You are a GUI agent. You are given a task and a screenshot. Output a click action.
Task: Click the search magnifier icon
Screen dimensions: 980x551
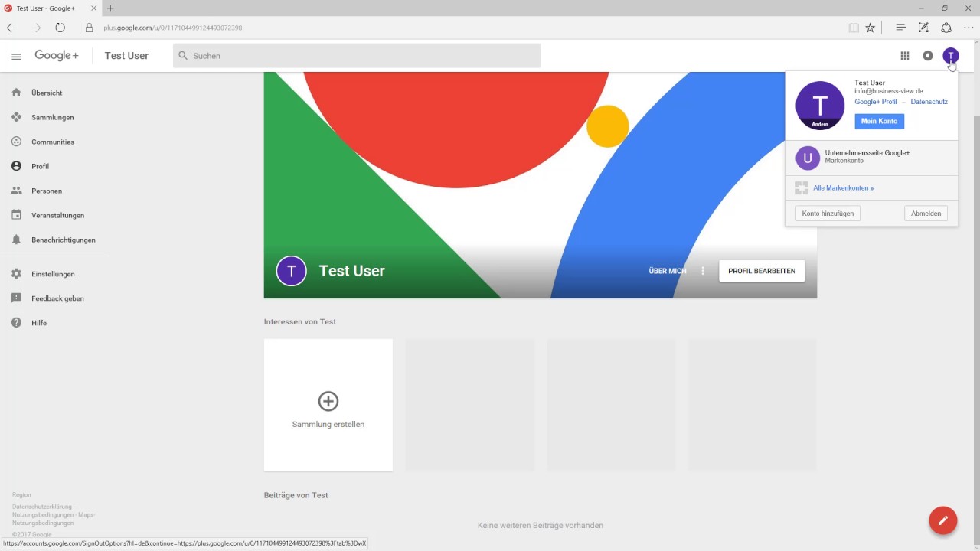183,56
